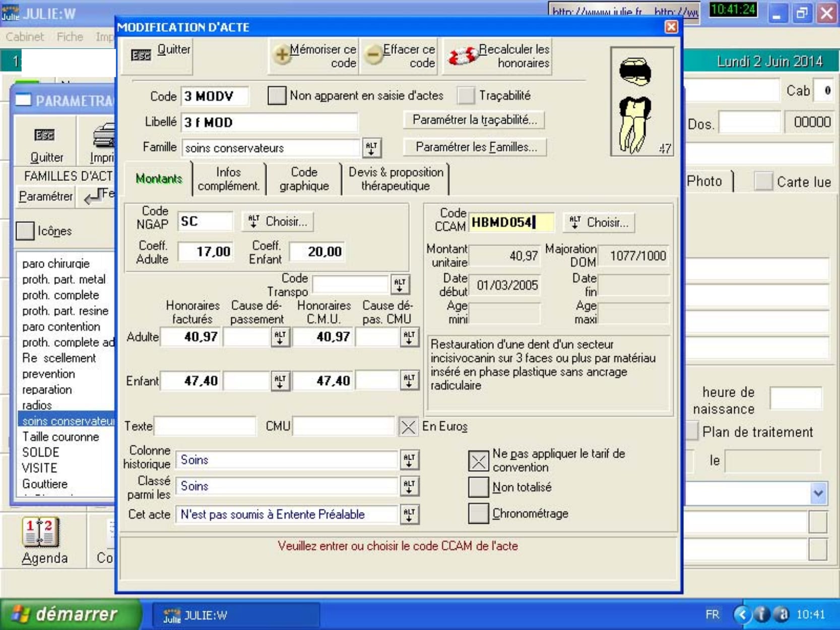Click Paramétrer la traçabilité button
Image resolution: width=840 pixels, height=630 pixels.
coord(474,120)
